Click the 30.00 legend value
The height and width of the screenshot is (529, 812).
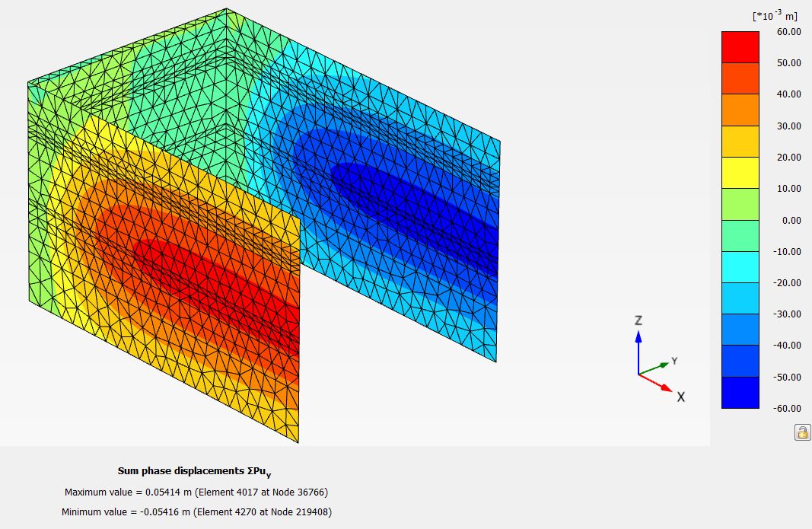tap(788, 126)
